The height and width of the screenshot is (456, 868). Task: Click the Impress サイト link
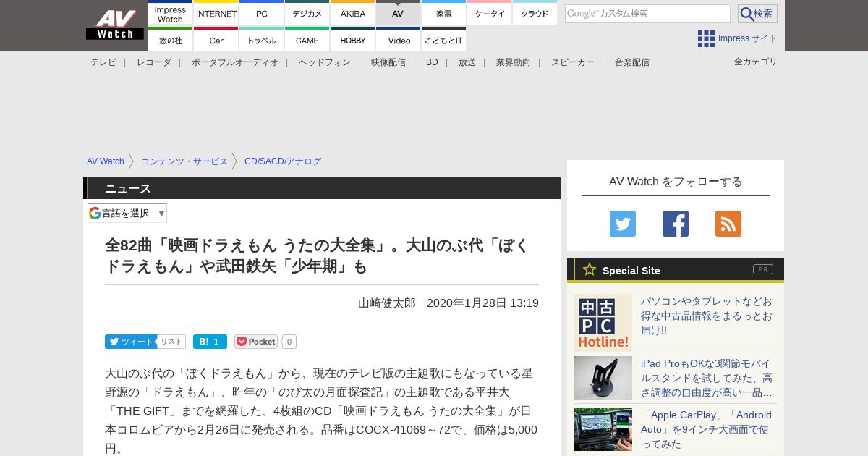click(x=748, y=38)
